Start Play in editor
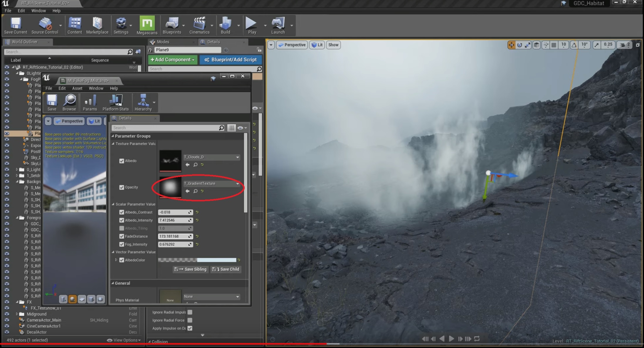This screenshot has width=644, height=348. (252, 26)
